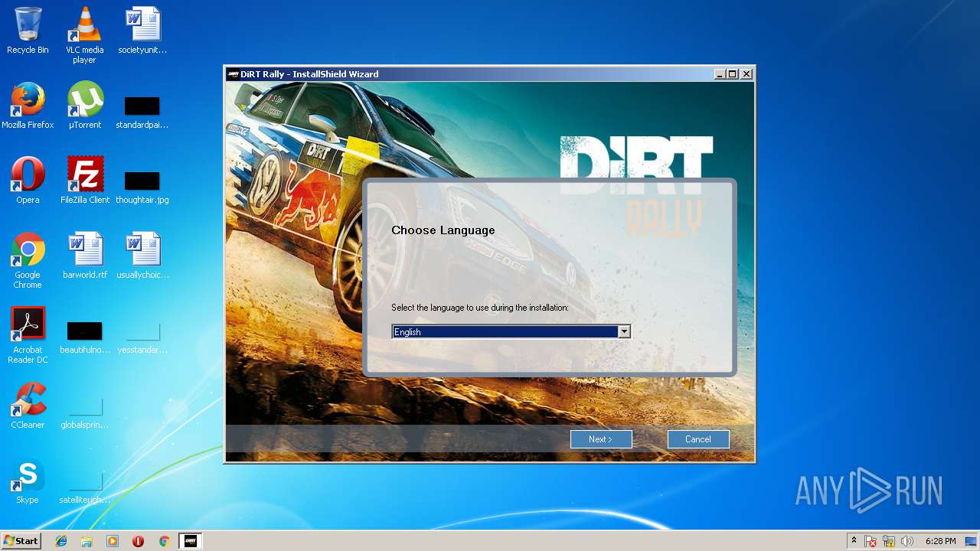Select the standardpai file icon
The image size is (980, 551).
142,112
